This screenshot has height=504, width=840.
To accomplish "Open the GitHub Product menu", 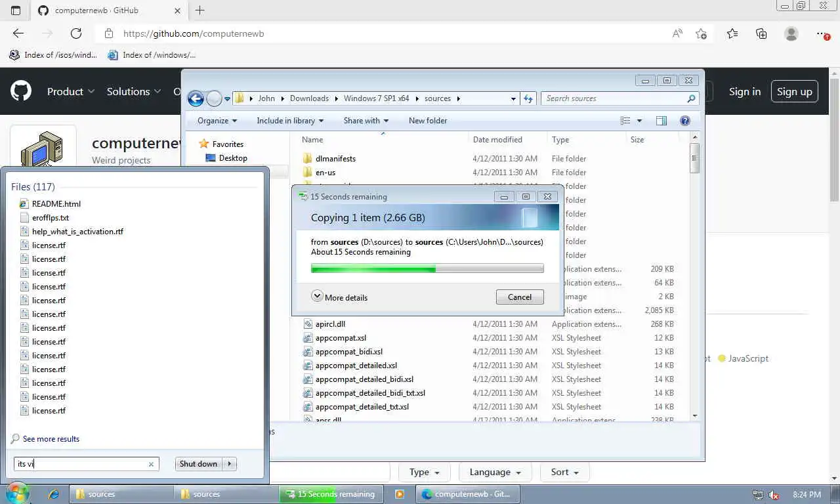I will (x=71, y=92).
